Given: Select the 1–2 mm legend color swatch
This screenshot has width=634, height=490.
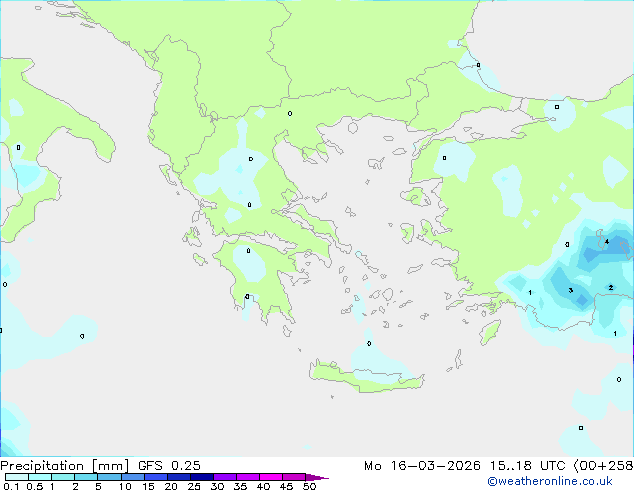Looking at the screenshot, I should tap(63, 477).
